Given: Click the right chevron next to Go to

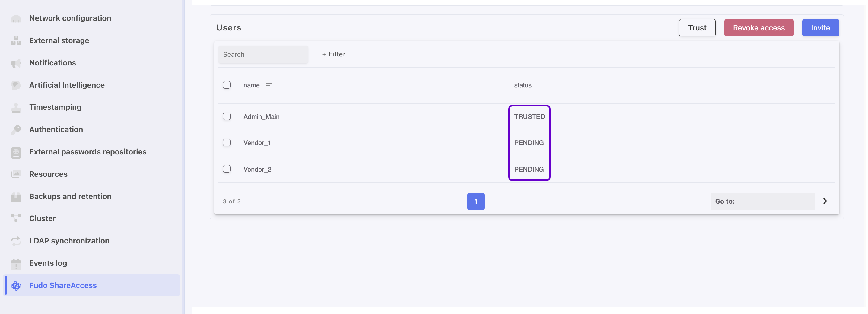Looking at the screenshot, I should pyautogui.click(x=825, y=201).
